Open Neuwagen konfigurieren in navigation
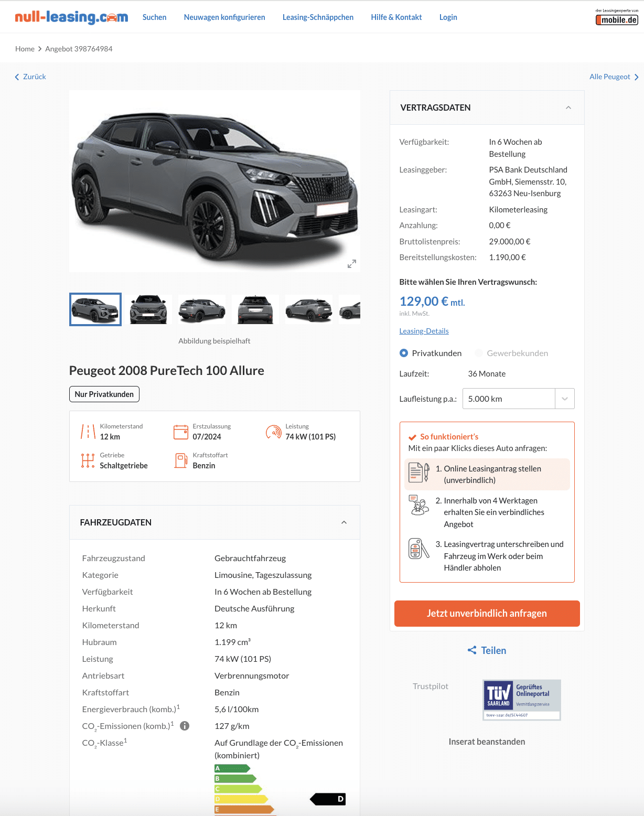This screenshot has width=644, height=816. [224, 17]
